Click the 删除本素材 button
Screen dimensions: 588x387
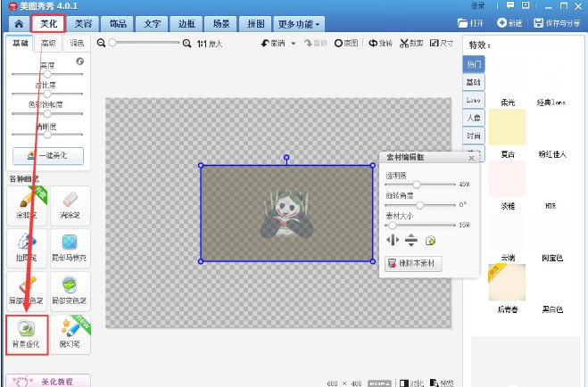pyautogui.click(x=413, y=264)
